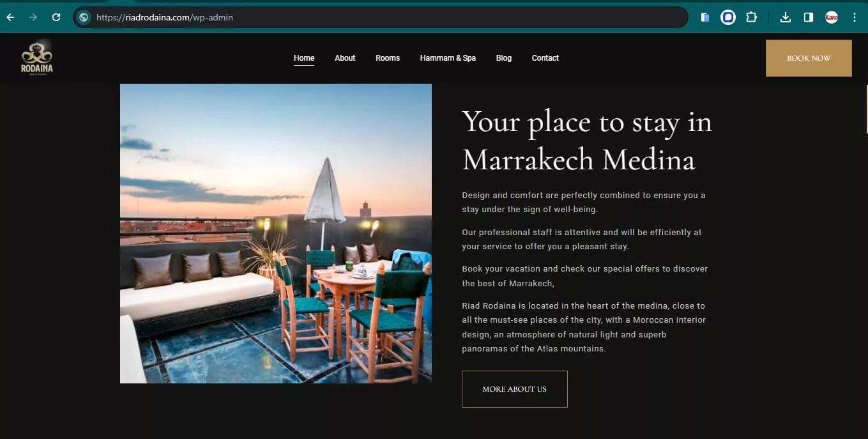Click the Rodaina logo in header
Viewport: 868px width, 439px height.
pos(37,58)
